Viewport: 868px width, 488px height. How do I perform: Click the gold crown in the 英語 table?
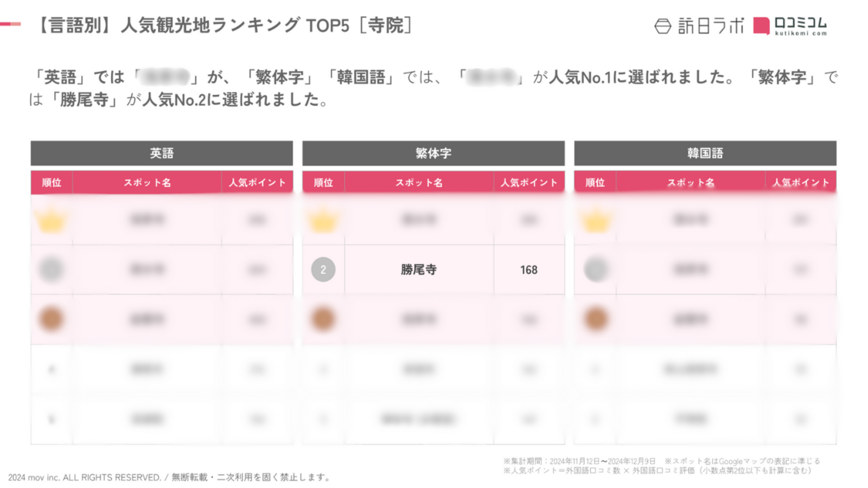[x=52, y=220]
